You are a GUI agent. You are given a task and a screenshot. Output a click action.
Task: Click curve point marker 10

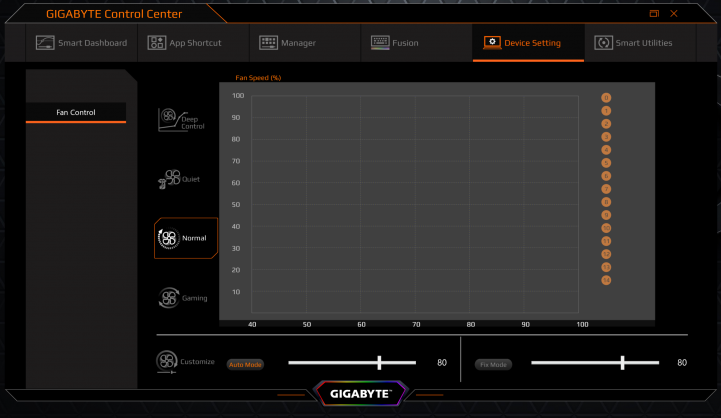(x=606, y=228)
